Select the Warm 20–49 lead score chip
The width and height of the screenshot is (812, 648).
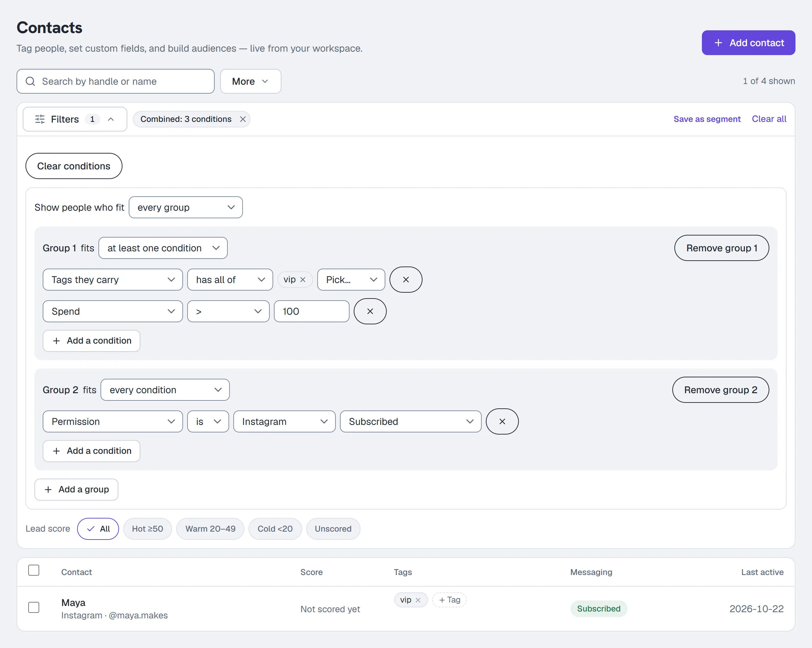210,529
